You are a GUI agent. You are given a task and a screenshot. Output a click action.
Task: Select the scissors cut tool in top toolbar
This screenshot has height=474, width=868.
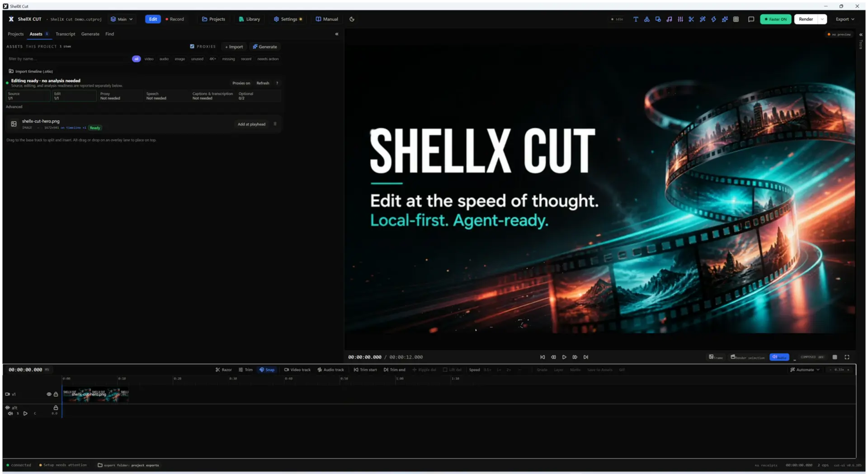(x=691, y=19)
